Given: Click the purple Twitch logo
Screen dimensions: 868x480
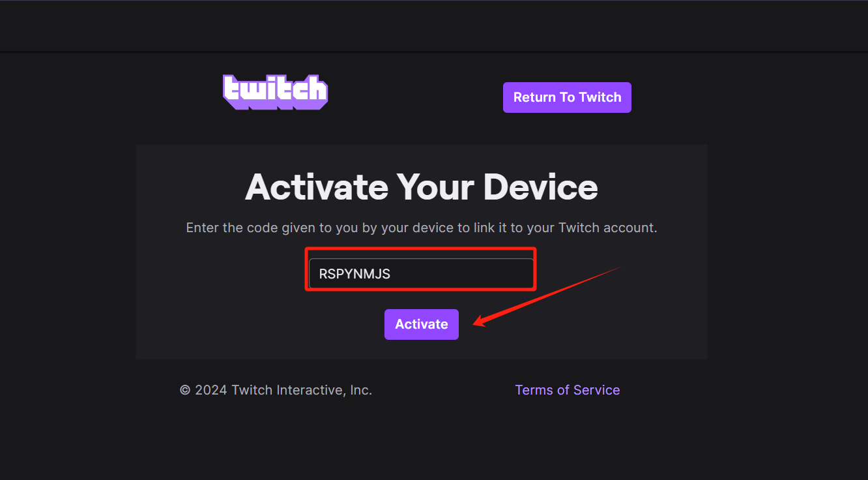Looking at the screenshot, I should click(275, 91).
